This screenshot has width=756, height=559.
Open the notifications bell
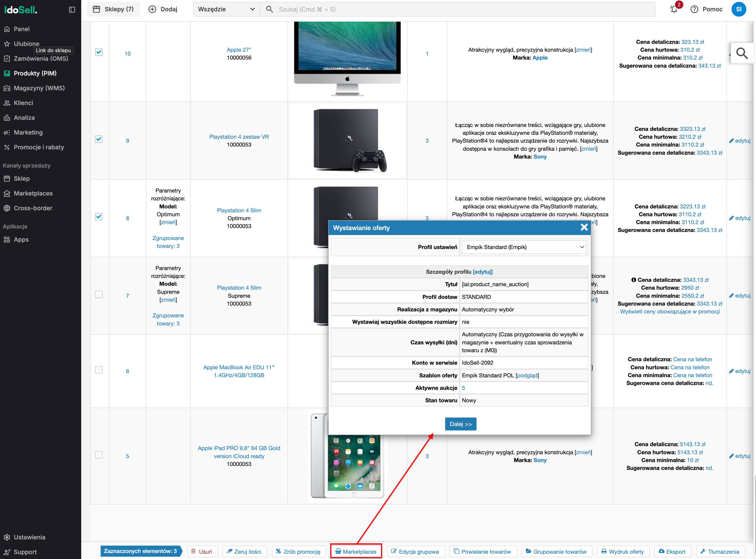(674, 9)
